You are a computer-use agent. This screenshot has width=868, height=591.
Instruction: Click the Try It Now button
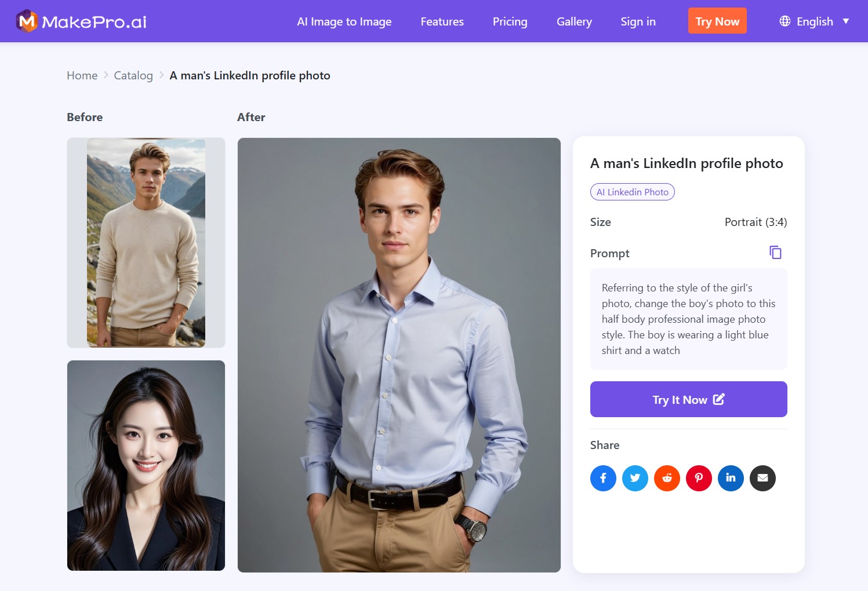point(688,399)
